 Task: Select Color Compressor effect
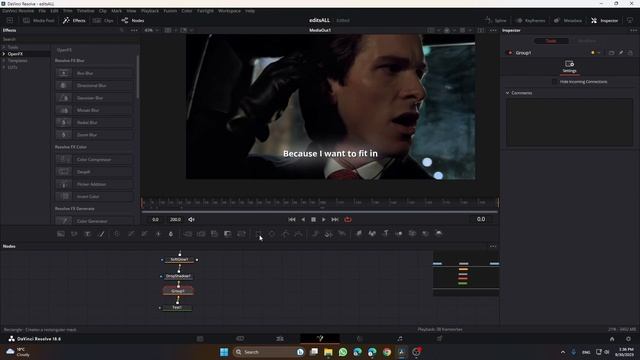94,160
